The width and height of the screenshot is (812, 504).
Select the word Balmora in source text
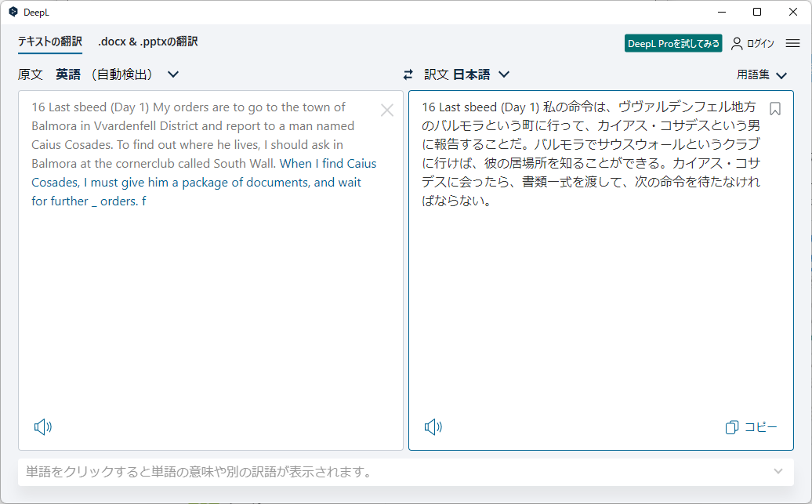coord(55,125)
